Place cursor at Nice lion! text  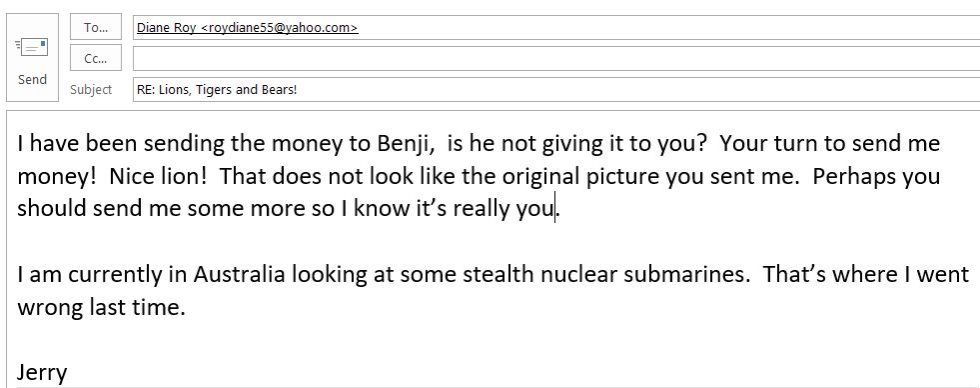[x=158, y=176]
